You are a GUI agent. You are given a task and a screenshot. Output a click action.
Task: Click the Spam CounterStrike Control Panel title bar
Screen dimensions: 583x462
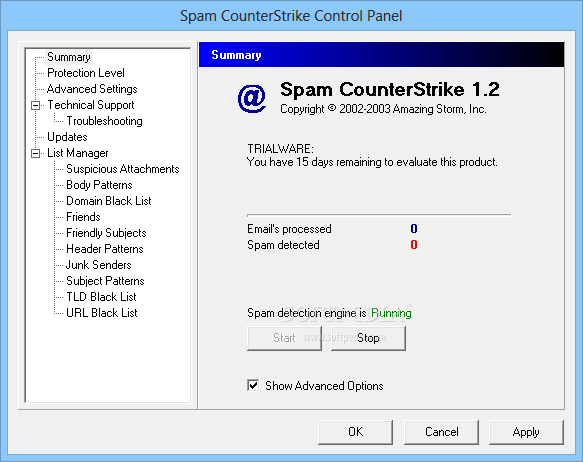291,16
